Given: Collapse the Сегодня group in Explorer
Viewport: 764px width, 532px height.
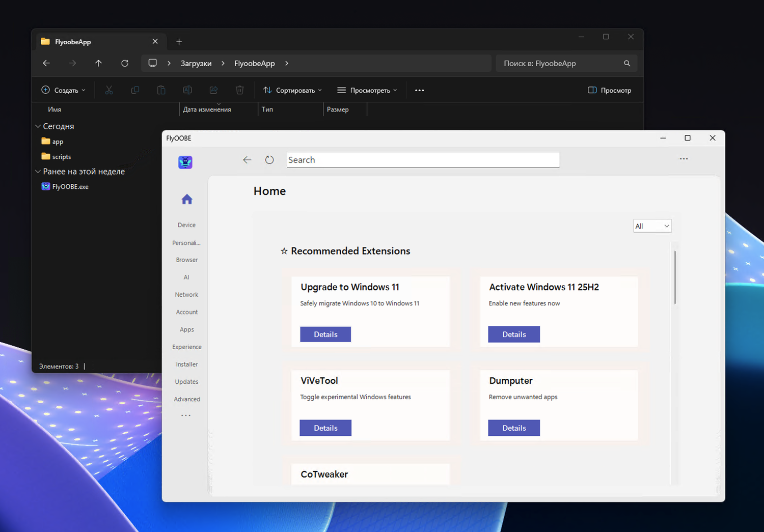Looking at the screenshot, I should click(x=38, y=126).
